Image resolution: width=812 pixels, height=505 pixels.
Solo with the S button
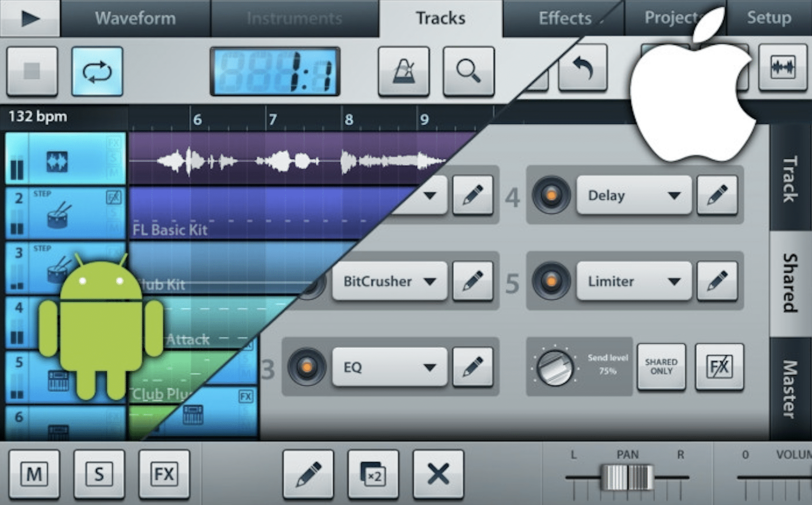99,473
